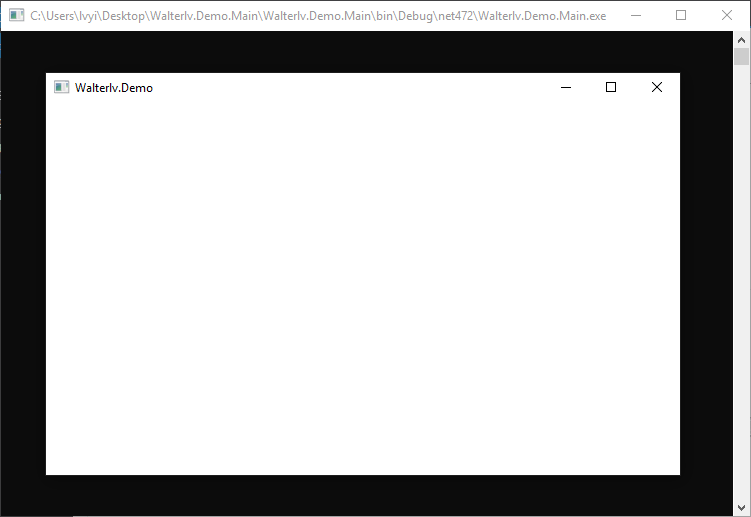Click the Walterlv.Demo title text
This screenshot has height=517, width=751.
tap(114, 88)
